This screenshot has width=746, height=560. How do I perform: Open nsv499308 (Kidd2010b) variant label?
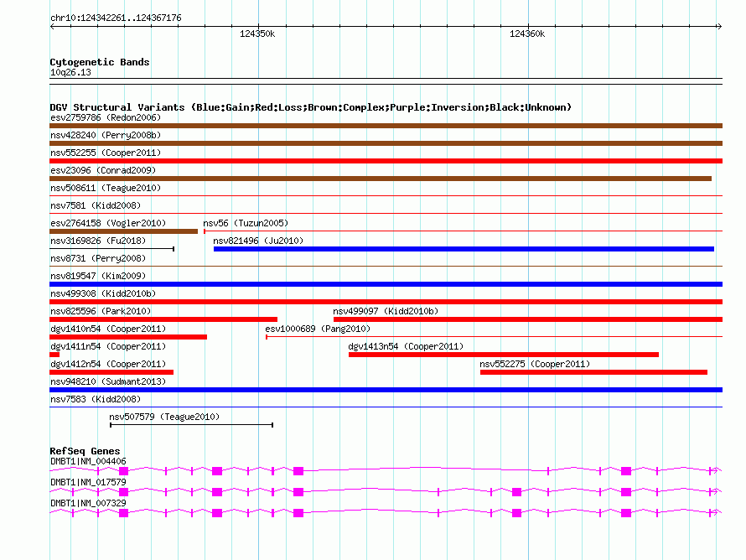pyautogui.click(x=103, y=293)
